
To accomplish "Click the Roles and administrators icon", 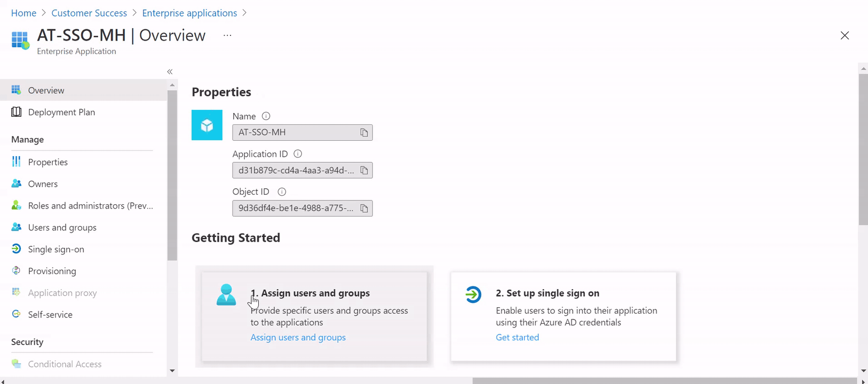I will tap(17, 205).
